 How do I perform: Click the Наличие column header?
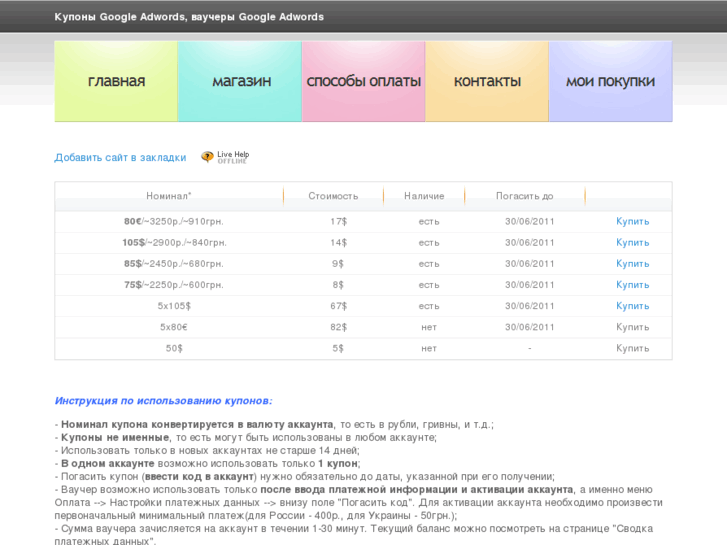click(x=424, y=196)
